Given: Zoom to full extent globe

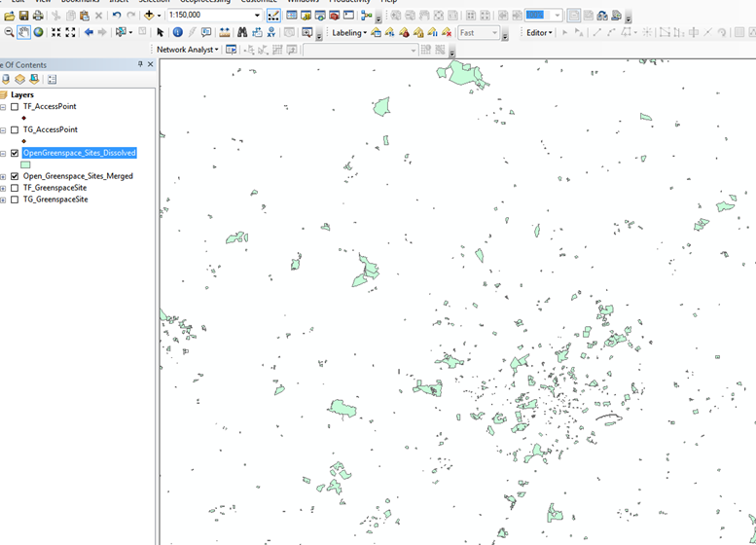Looking at the screenshot, I should pos(38,32).
